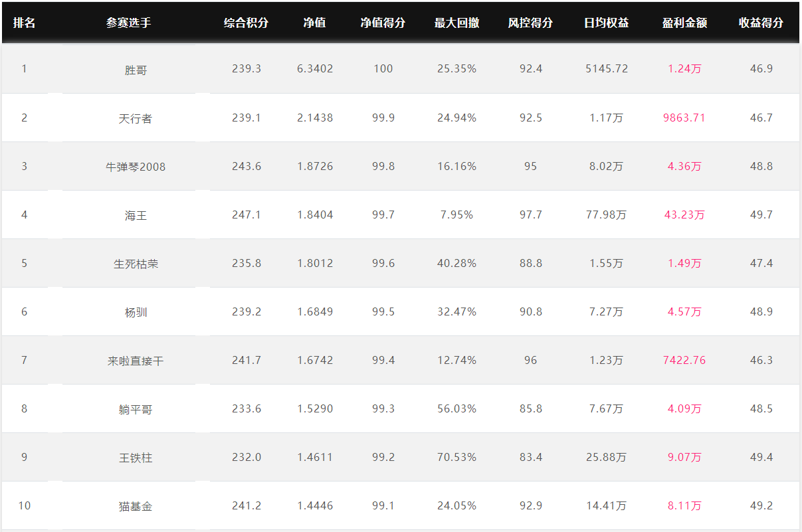
Task: Open contestant 王铁柱's details
Action: pyautogui.click(x=136, y=458)
